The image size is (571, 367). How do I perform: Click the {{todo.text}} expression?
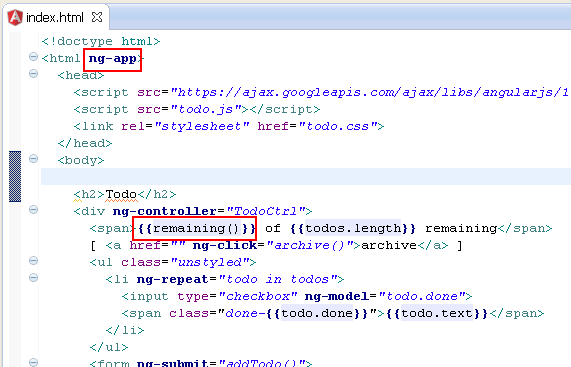pos(437,313)
